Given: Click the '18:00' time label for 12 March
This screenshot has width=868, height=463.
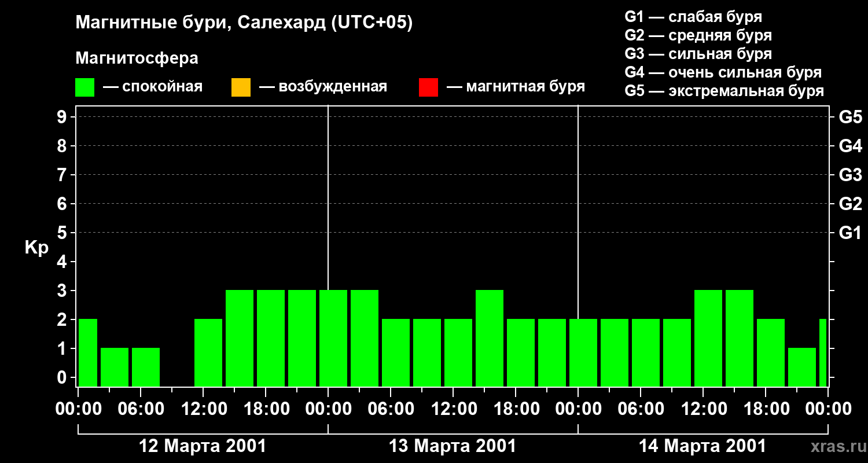Looking at the screenshot, I should coord(266,409).
